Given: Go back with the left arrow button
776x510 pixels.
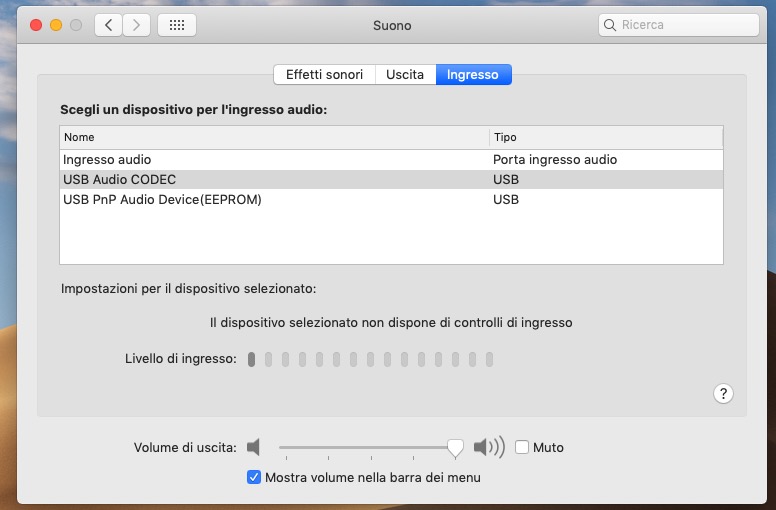Looking at the screenshot, I should [109, 25].
